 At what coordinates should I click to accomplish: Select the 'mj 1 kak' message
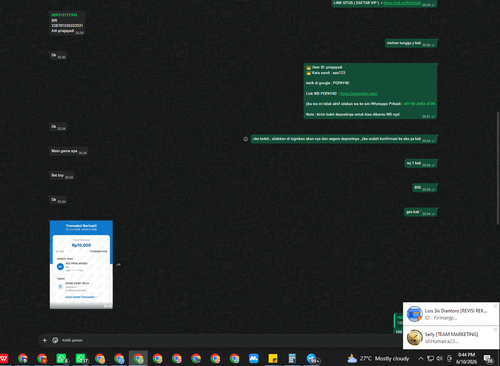pos(421,163)
